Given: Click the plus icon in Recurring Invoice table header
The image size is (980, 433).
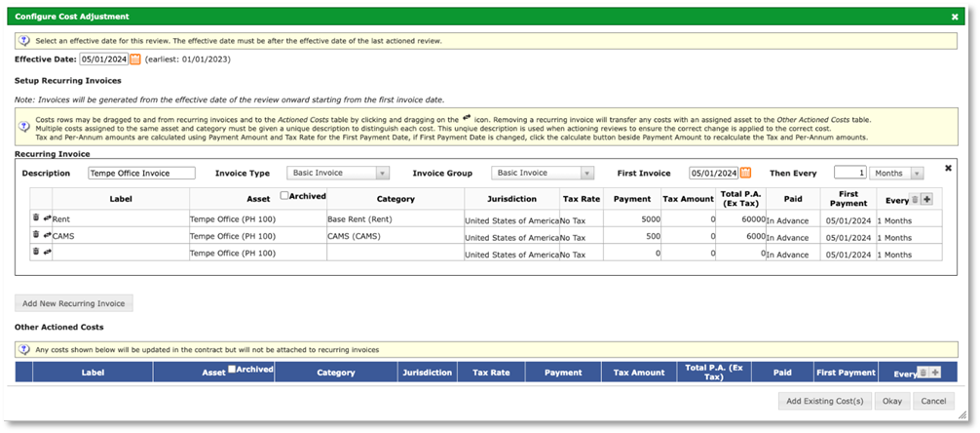Looking at the screenshot, I should pyautogui.click(x=926, y=199).
